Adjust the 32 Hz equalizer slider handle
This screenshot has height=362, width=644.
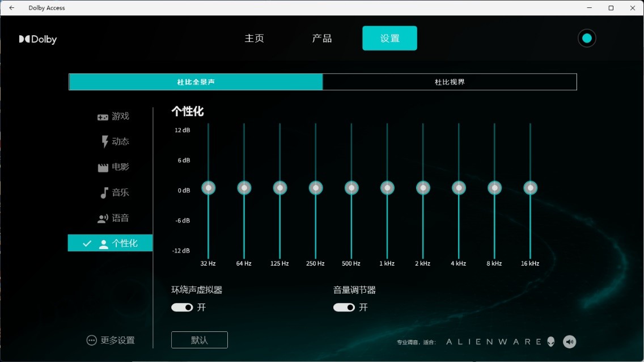(x=208, y=187)
